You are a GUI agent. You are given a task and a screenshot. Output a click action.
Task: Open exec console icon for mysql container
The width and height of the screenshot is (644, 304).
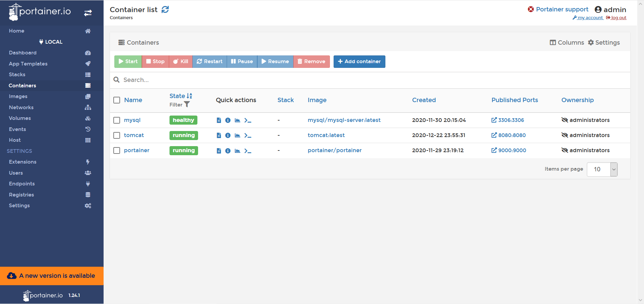point(248,120)
